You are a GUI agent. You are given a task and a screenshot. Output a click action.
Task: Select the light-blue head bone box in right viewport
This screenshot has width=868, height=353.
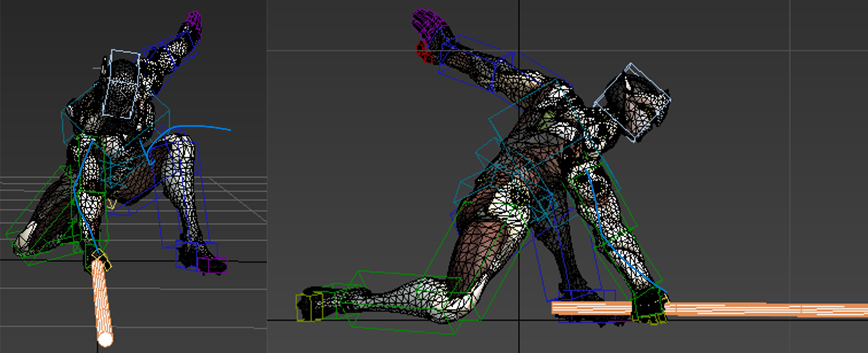(632, 102)
